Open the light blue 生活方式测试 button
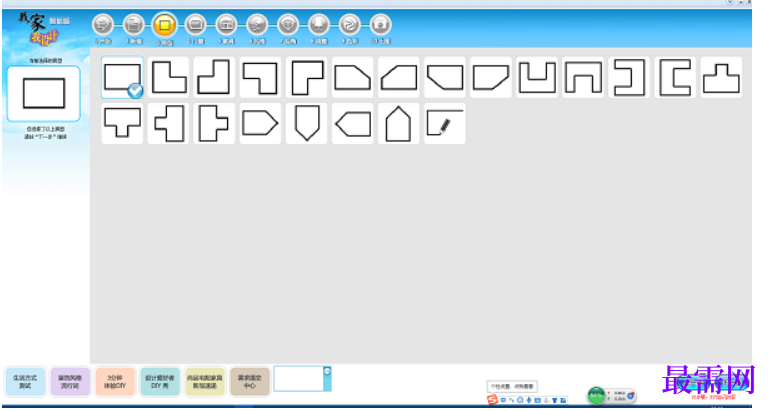 [x=25, y=381]
